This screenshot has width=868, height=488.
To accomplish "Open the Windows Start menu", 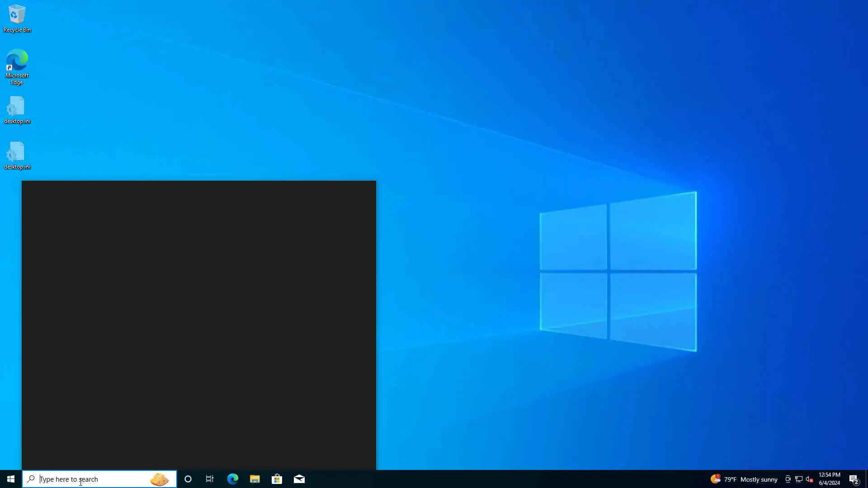I will pos(11,479).
